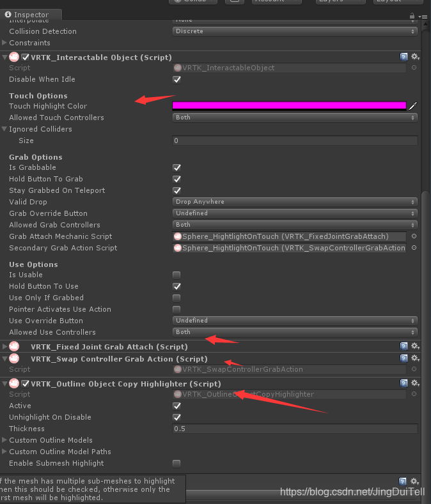
Task: Enable Is Usable checkbox
Action: click(x=176, y=275)
